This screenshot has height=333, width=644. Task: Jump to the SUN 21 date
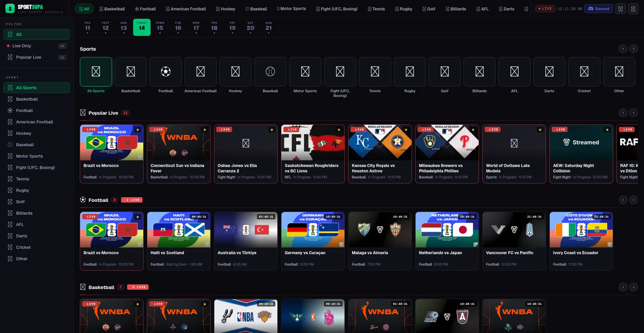pyautogui.click(x=269, y=27)
